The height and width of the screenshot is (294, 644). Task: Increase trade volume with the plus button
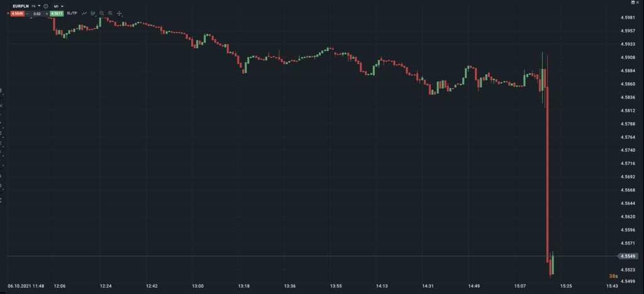[47, 13]
